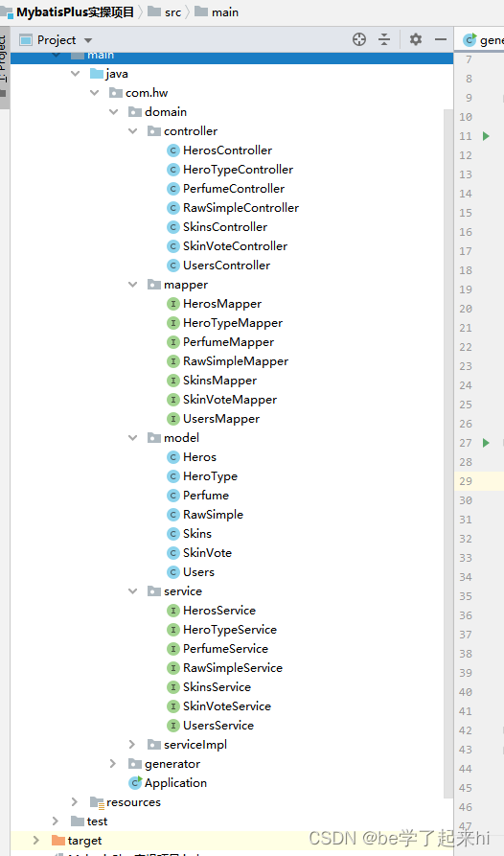Collapse the model package

click(132, 438)
